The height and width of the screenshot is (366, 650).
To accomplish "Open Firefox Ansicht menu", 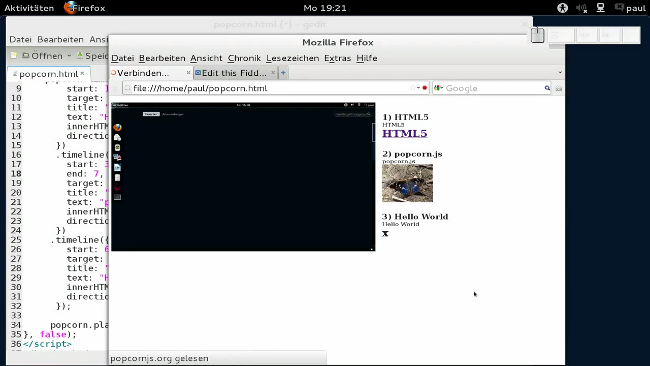I will 206,58.
